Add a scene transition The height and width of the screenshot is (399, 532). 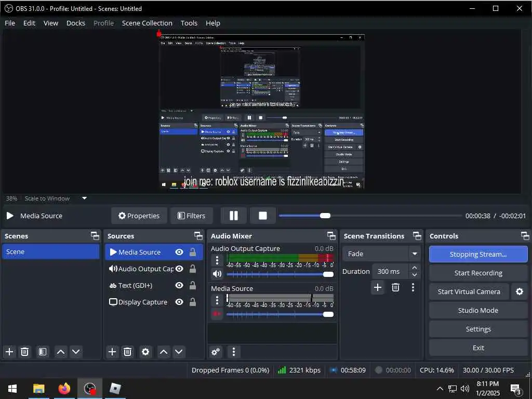click(x=378, y=288)
